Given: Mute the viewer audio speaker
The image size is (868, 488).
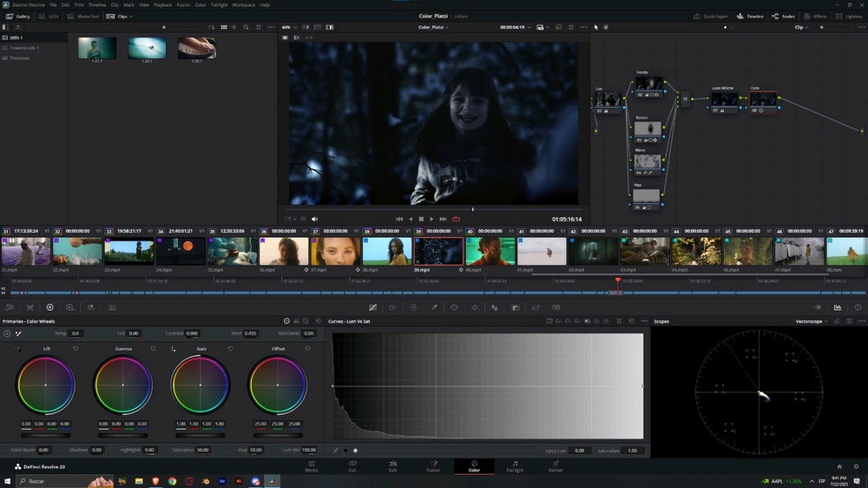Looking at the screenshot, I should pos(314,220).
